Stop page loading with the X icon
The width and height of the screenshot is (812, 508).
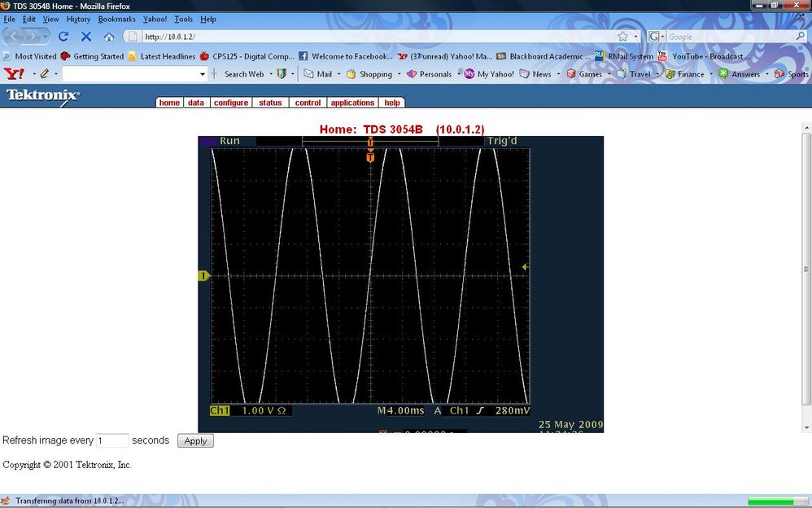[x=86, y=37]
